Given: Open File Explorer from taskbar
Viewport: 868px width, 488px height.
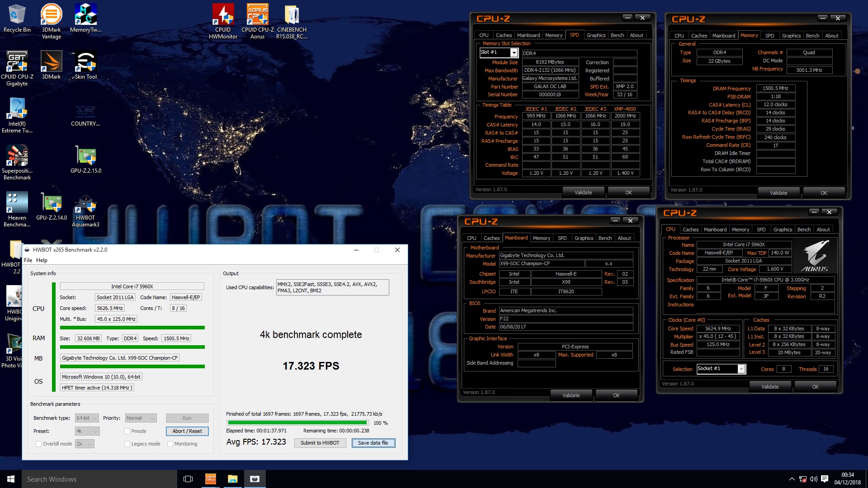Looking at the screenshot, I should pyautogui.click(x=232, y=479).
